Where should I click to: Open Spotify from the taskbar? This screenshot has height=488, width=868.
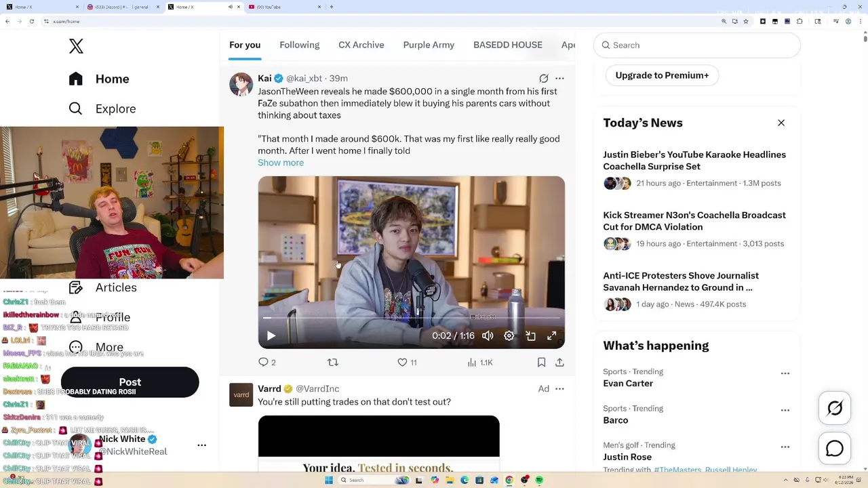click(540, 480)
